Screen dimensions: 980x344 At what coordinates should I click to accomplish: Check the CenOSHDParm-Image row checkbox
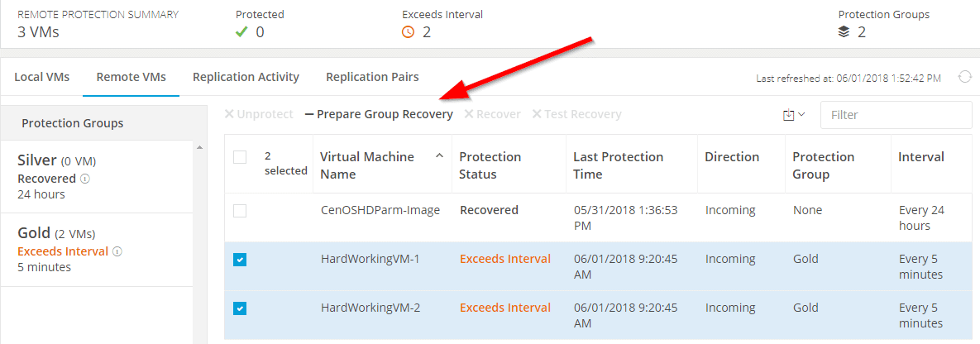pyautogui.click(x=240, y=212)
